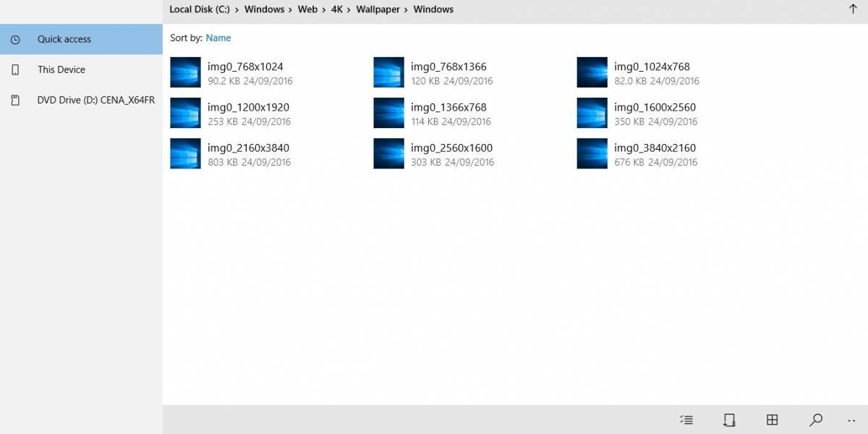Image resolution: width=868 pixels, height=434 pixels.
Task: Toggle multi-select checklist icon in bottom bar
Action: pos(686,420)
